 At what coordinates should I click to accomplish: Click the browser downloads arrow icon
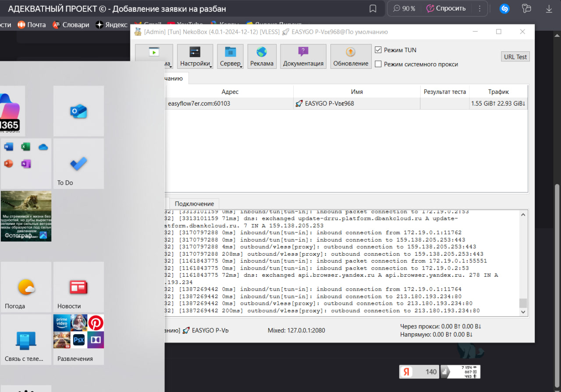(549, 9)
